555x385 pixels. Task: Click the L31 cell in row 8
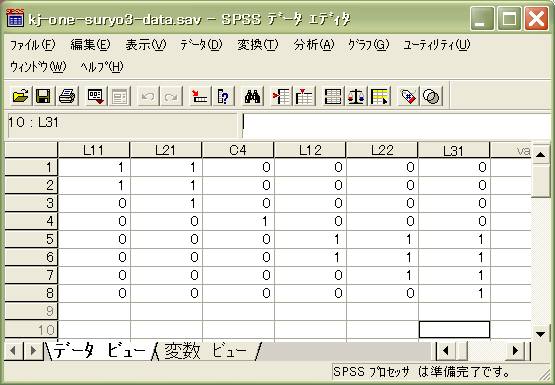pos(454,293)
